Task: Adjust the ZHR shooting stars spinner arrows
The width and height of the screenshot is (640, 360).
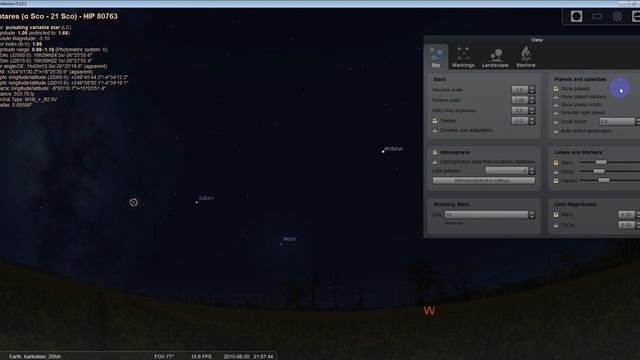Action: [x=531, y=214]
